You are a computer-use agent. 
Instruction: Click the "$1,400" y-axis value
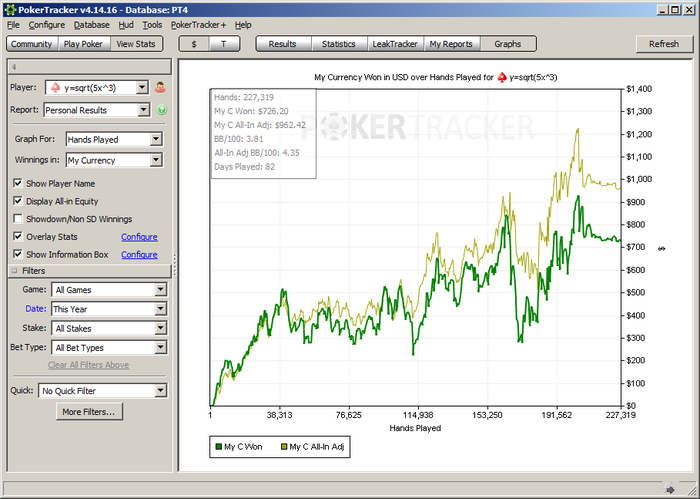click(x=639, y=89)
